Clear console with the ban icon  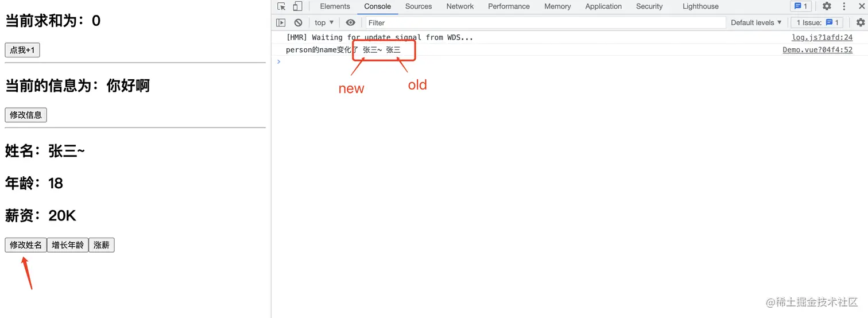pos(298,22)
